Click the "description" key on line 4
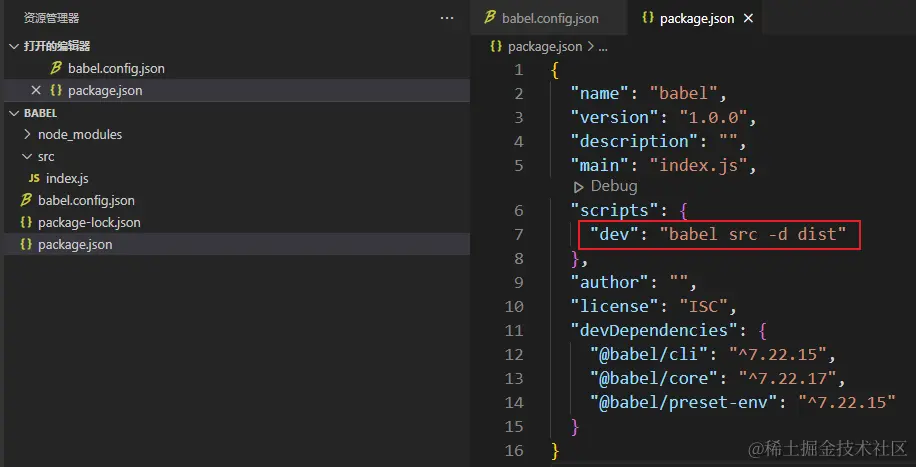The image size is (916, 467). pyautogui.click(x=634, y=141)
